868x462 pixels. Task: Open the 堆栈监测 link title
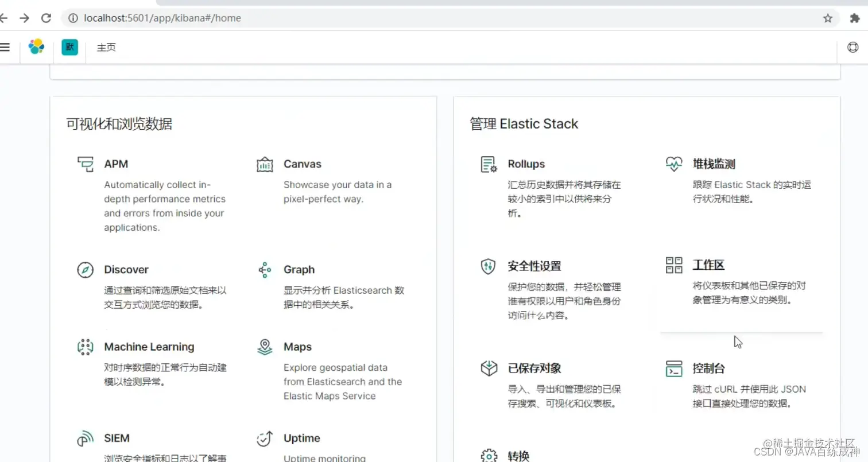tap(714, 164)
